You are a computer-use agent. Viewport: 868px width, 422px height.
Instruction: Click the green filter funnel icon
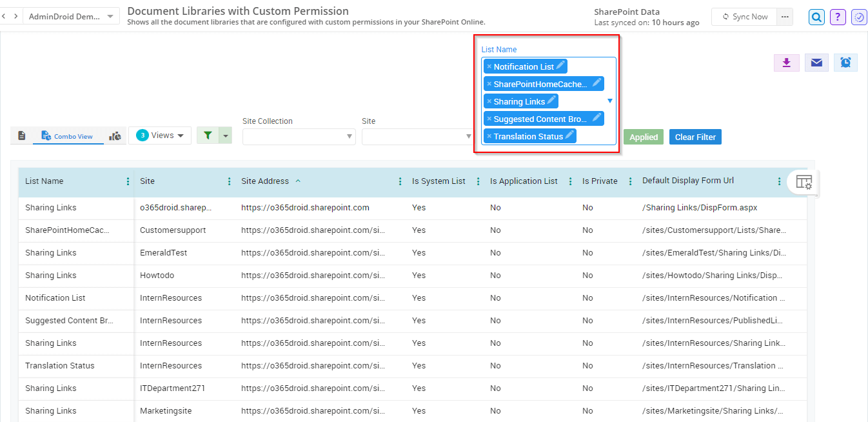(x=207, y=136)
